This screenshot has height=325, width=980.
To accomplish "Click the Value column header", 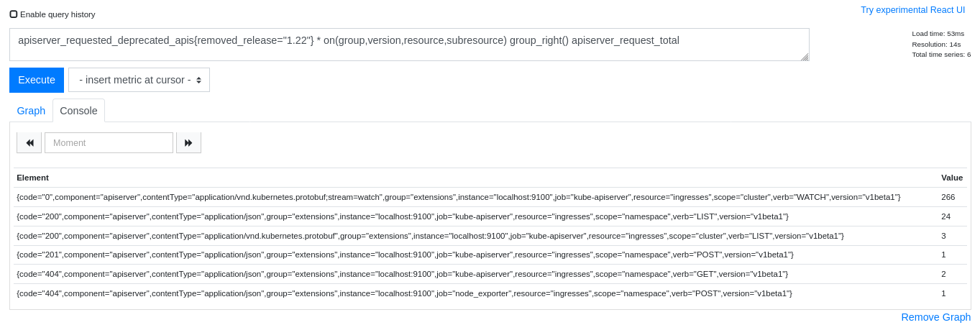I will pos(952,178).
